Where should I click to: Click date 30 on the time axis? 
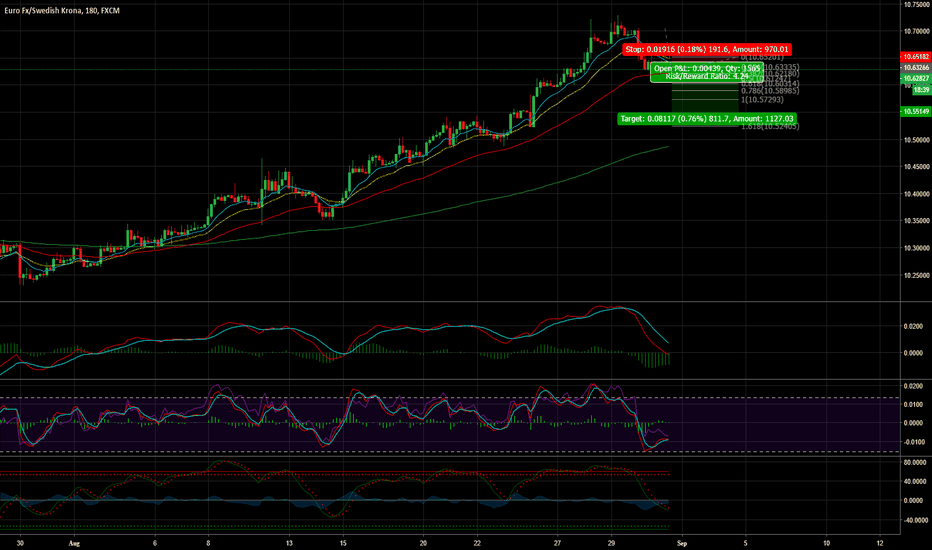pyautogui.click(x=20, y=543)
